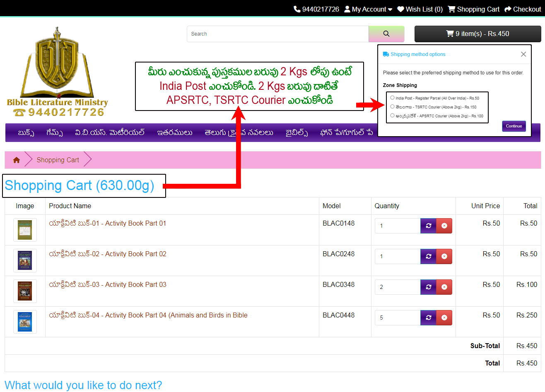Screen dimensions: 545x392
Task: Remove Activity Book Part 02 from cart
Action: (x=444, y=256)
